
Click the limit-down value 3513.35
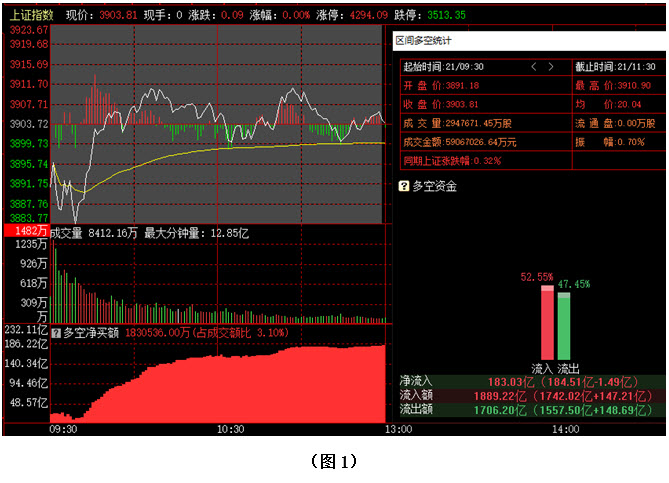[446, 15]
